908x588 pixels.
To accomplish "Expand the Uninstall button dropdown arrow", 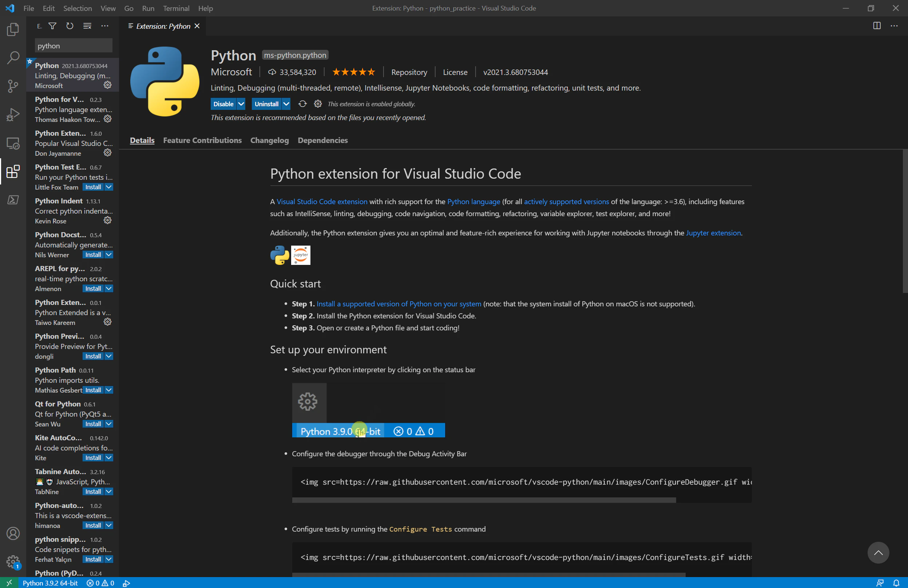I will [286, 104].
